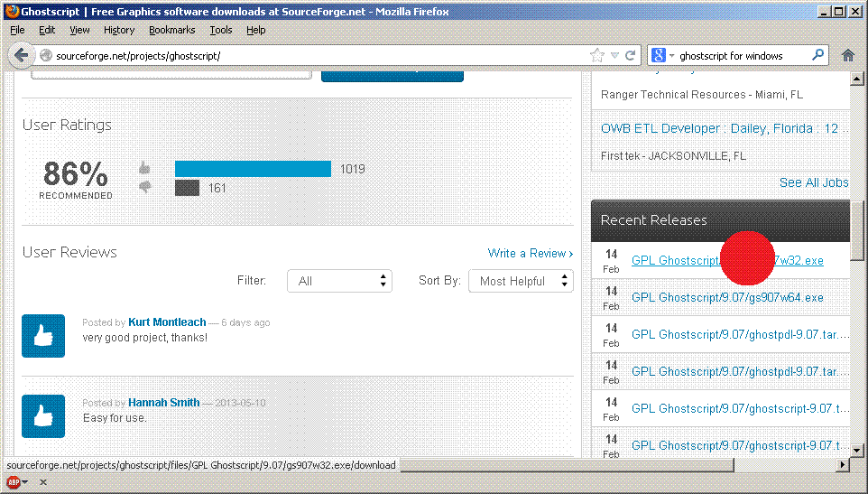Click the 'Easy for use.' review text
868x494 pixels.
click(115, 417)
